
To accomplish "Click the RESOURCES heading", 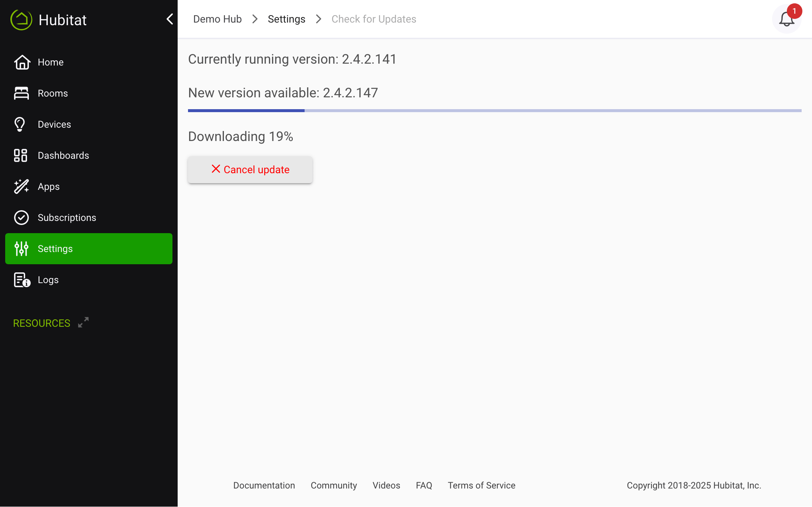I will pos(41,323).
